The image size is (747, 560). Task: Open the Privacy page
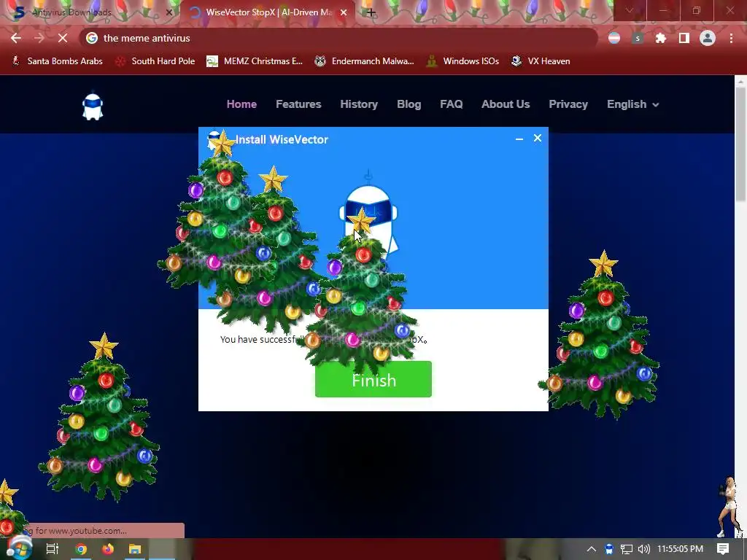click(x=568, y=104)
